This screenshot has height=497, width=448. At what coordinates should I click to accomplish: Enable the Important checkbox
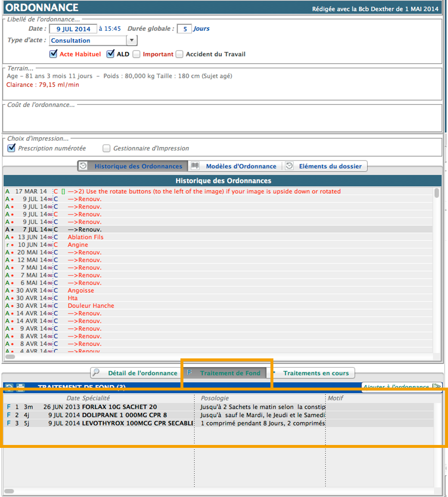click(x=137, y=54)
